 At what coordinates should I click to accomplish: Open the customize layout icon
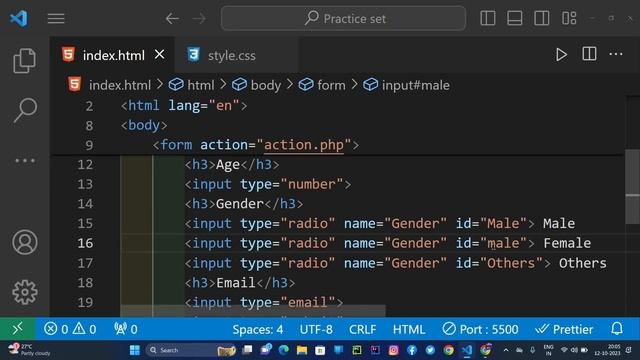coord(569,18)
